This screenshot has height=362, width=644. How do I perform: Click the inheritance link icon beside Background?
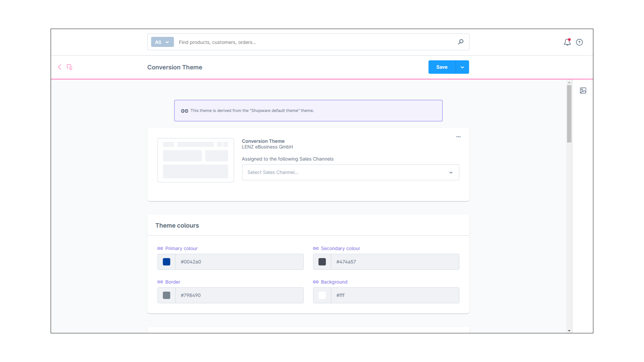click(316, 282)
